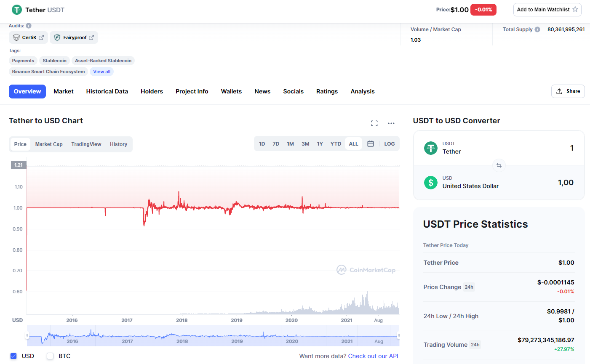
Task: Set chart range to ALL
Action: (x=353, y=144)
